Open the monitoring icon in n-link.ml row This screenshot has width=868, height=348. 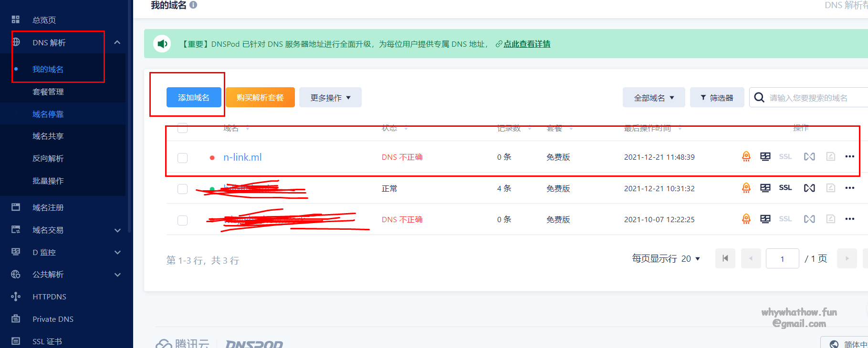(765, 156)
